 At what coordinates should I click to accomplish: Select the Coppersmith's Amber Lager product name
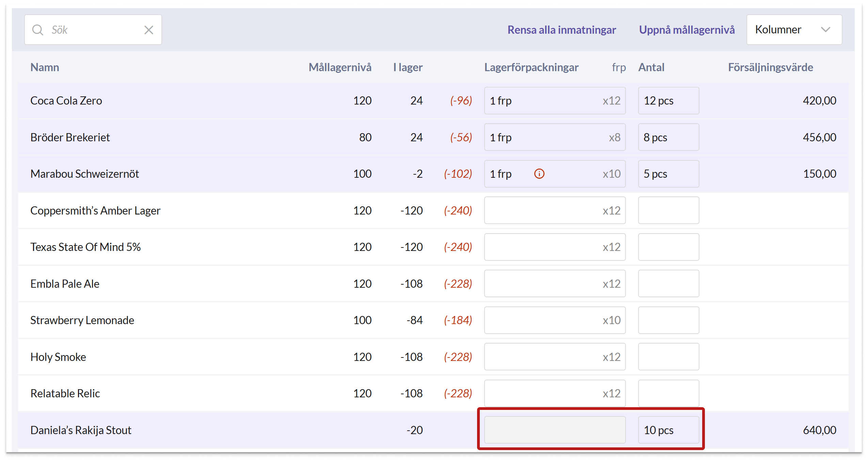click(95, 210)
